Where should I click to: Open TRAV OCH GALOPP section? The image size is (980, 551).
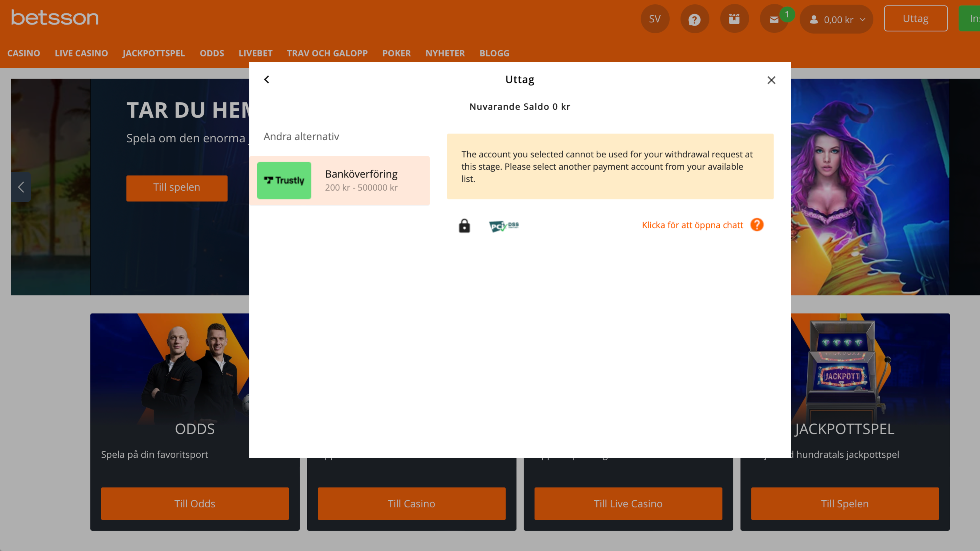tap(327, 53)
